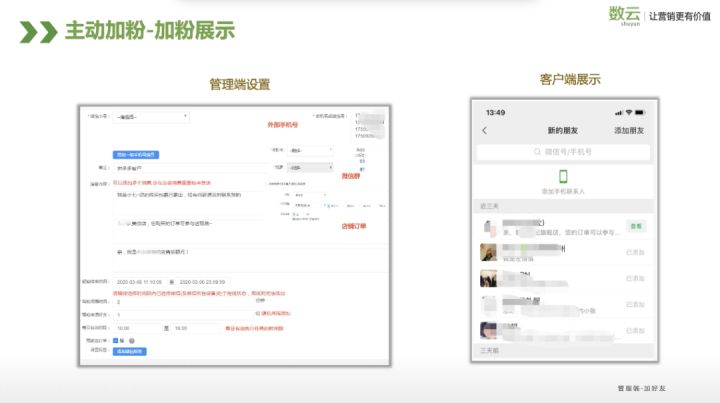This screenshot has height=403, width=720.
Task: Click the grey help icon next to the 是 checkbox
Action: pos(132,341)
